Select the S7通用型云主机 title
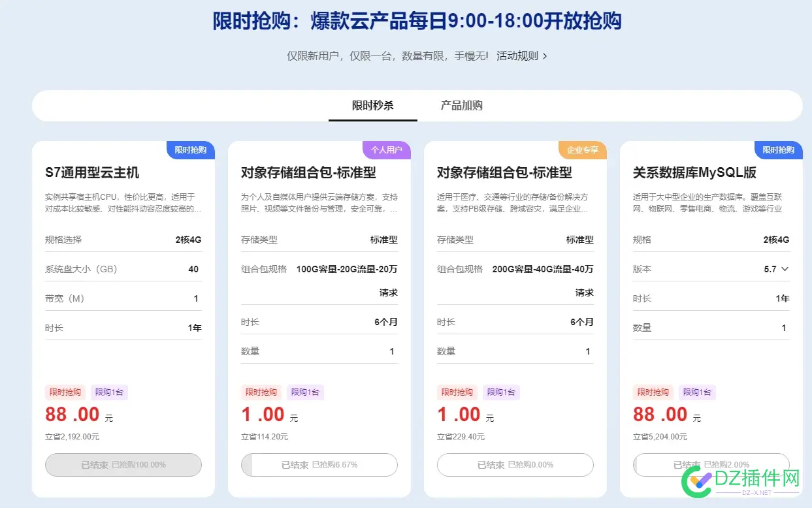The image size is (812, 508). click(x=92, y=173)
